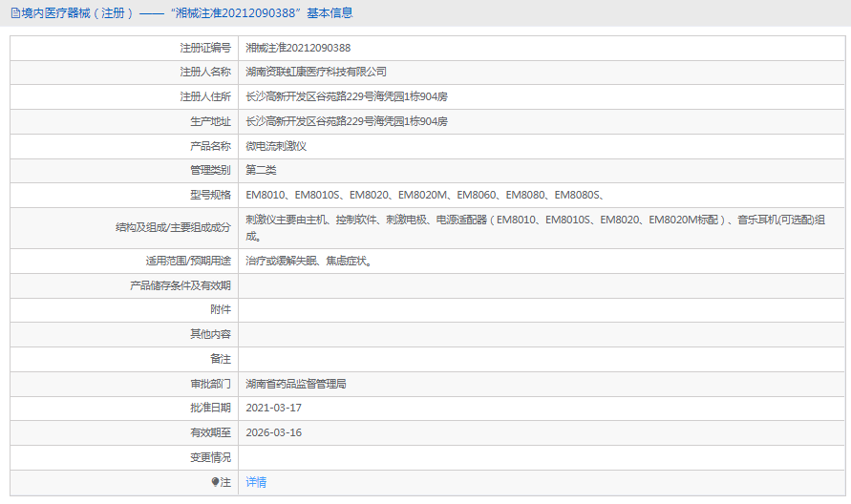Screen dimensions: 851x504
Task: Click the 产品储存条件及有效期 label
Action: 181,285
